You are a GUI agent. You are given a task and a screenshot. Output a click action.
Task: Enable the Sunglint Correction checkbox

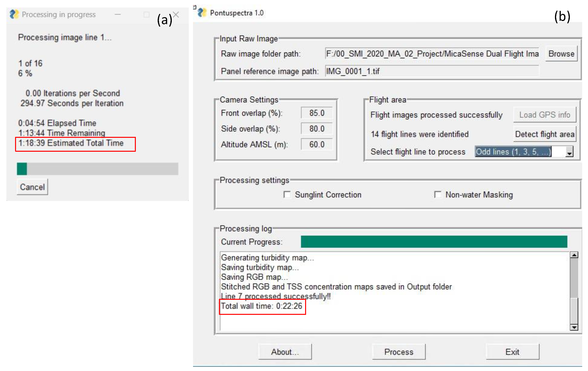coord(287,195)
